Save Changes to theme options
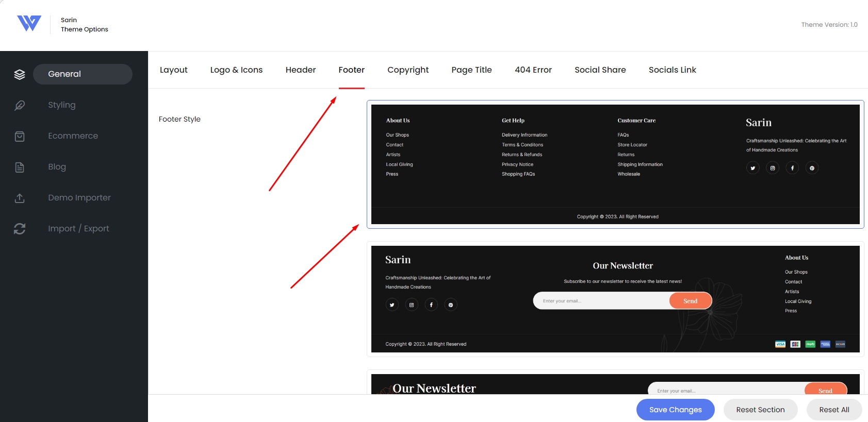868x422 pixels. 675,410
